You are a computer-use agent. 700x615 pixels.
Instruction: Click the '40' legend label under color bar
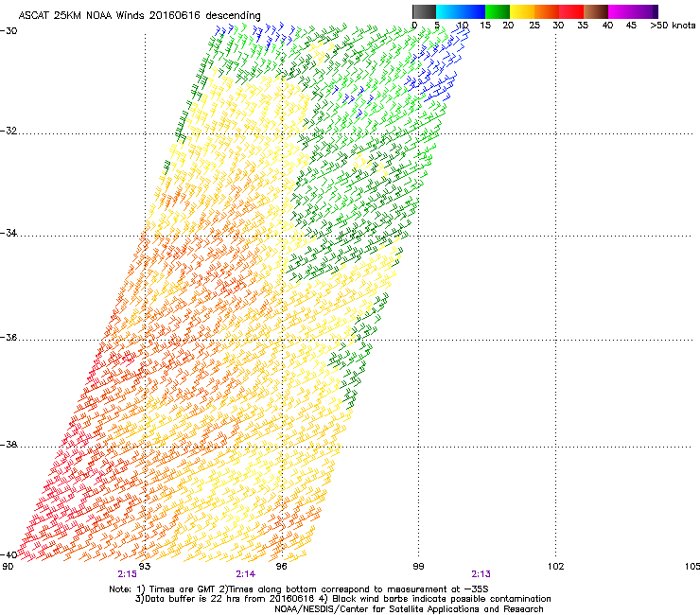(x=607, y=26)
